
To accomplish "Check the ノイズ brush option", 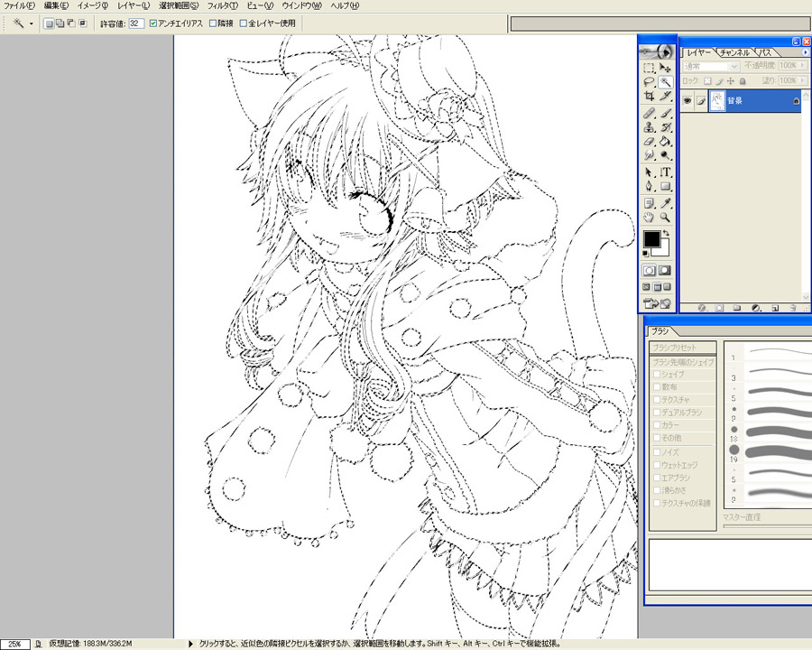I will click(x=657, y=452).
